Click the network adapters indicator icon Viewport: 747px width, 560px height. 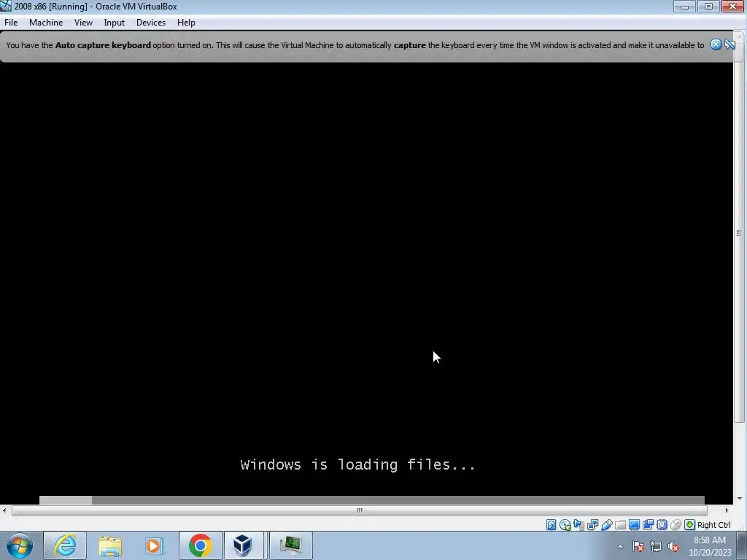click(x=592, y=525)
